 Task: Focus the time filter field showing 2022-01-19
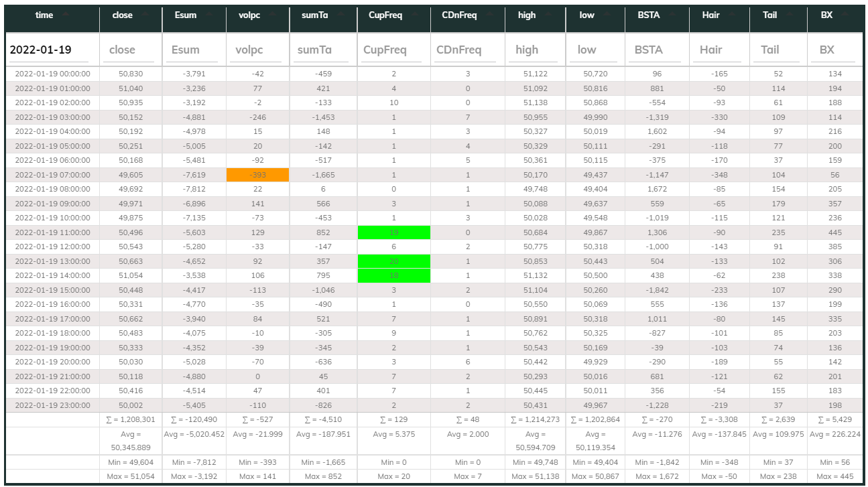49,50
